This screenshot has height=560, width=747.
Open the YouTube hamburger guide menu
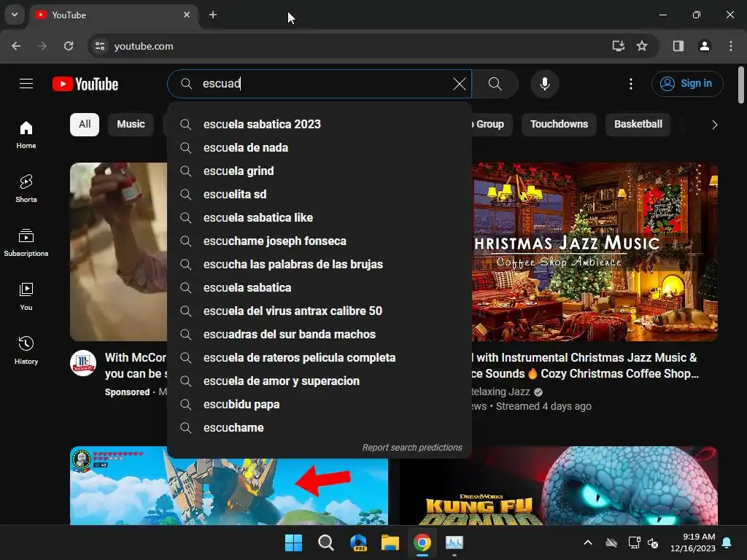[x=26, y=84]
